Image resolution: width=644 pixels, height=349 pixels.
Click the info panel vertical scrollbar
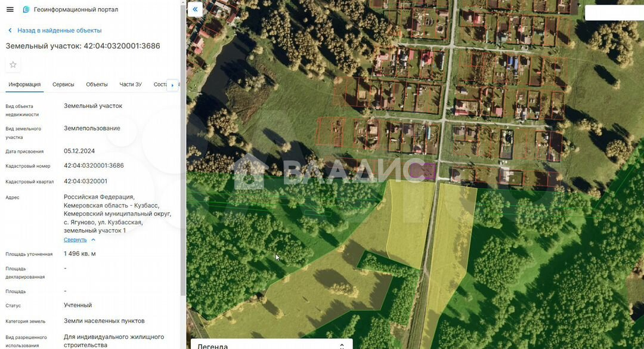tap(182, 179)
